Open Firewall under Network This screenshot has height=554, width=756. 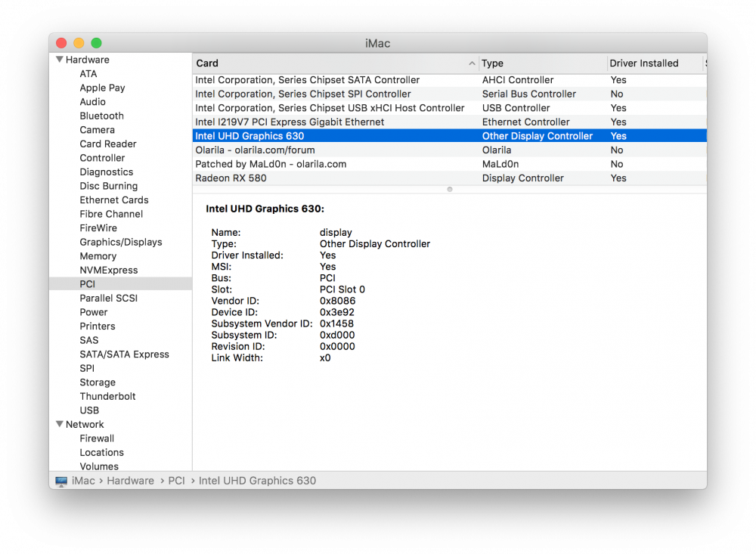coord(97,438)
